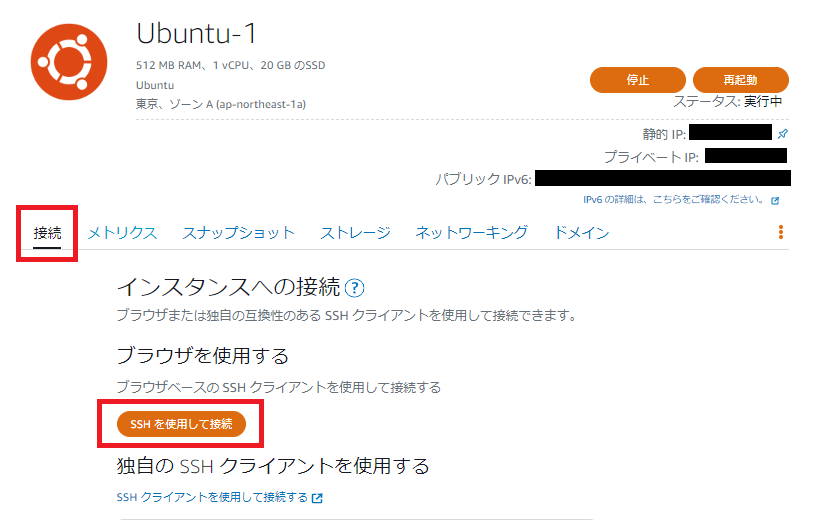Click the プライベート IP label

pos(651,157)
